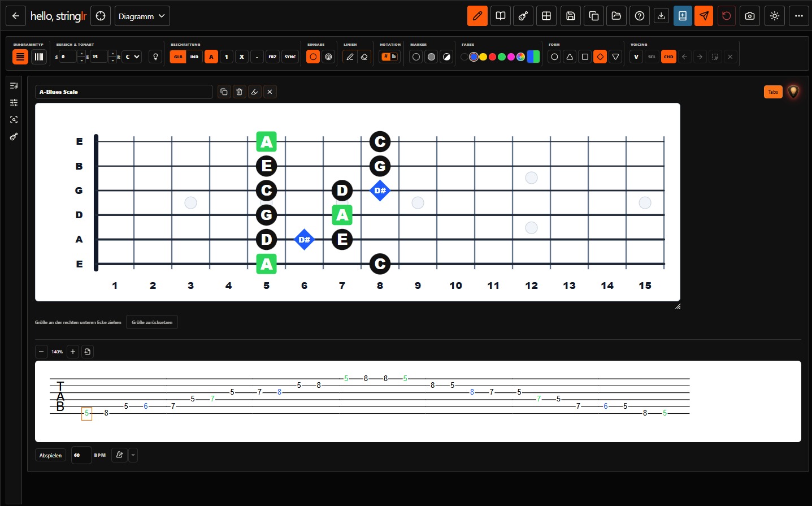Toggle the FRZ freeze button
This screenshot has height=506, width=812.
[x=272, y=57]
